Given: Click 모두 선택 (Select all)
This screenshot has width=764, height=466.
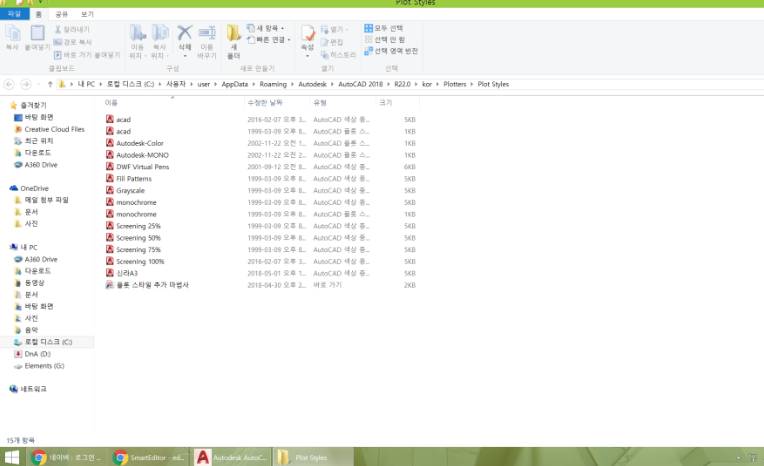Looking at the screenshot, I should coord(383,28).
